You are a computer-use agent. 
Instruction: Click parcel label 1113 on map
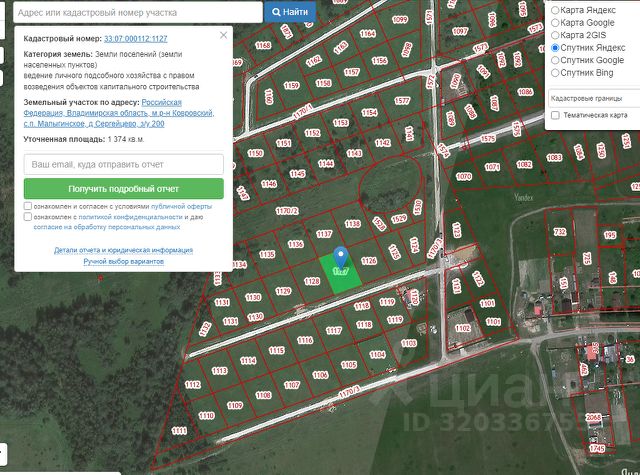tap(220, 371)
